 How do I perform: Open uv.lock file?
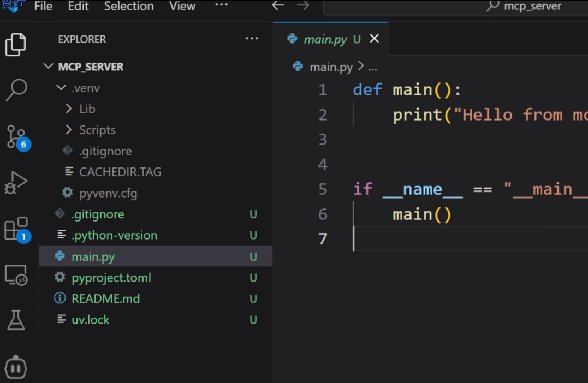(x=156, y=320)
